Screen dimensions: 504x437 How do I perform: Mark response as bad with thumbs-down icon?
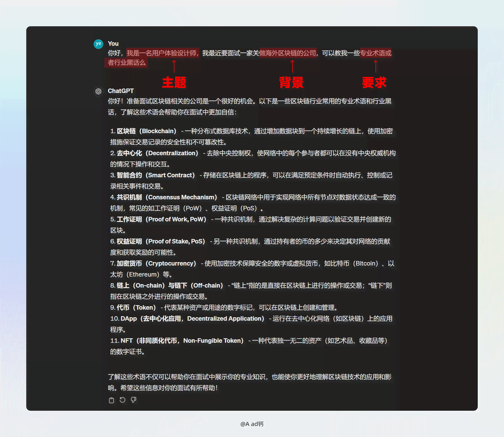click(x=133, y=400)
